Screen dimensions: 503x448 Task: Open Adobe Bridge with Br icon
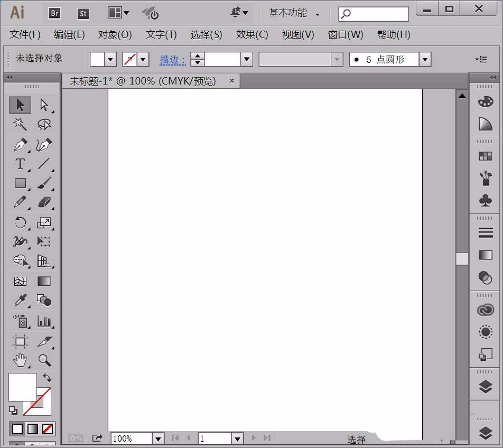(x=54, y=13)
